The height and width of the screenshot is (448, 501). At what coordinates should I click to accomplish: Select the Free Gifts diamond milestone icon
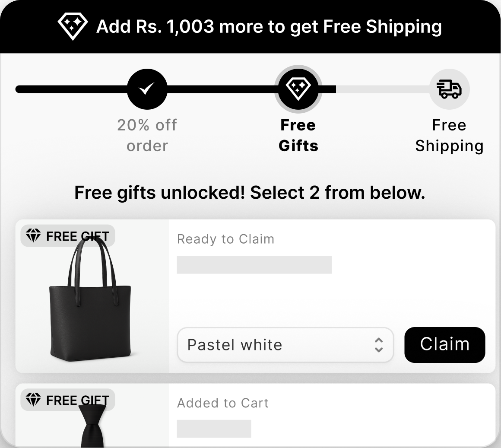click(298, 89)
